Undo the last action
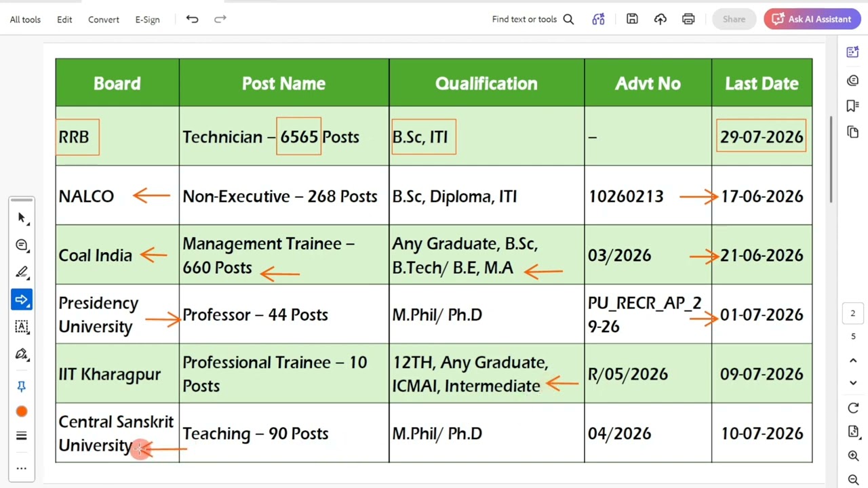This screenshot has width=868, height=488. (x=193, y=19)
